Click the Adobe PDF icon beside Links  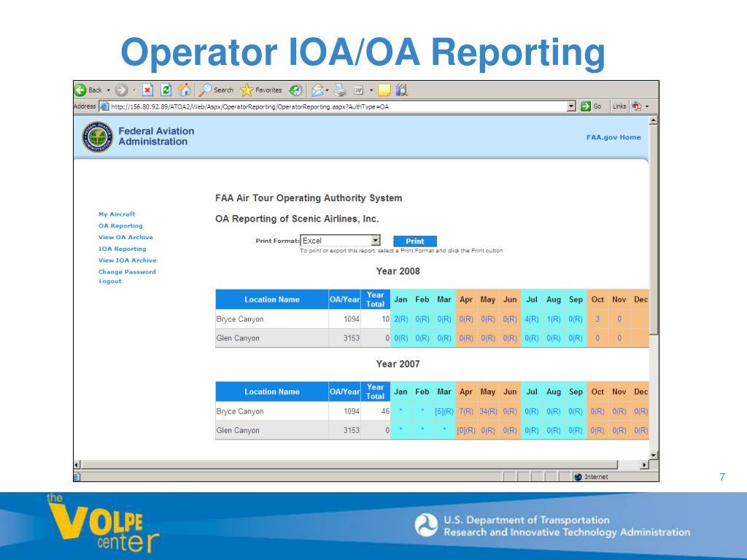pyautogui.click(x=636, y=106)
